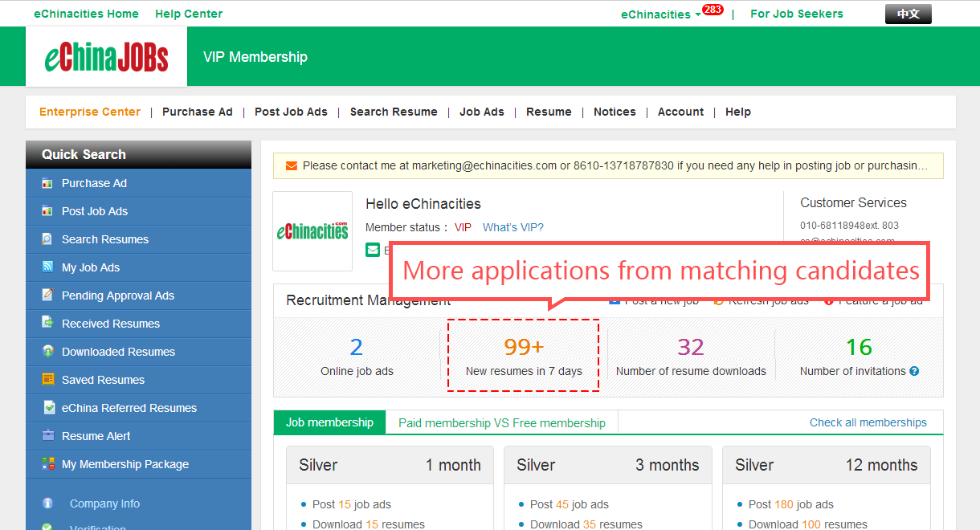
Task: Click the eChinacities company logo thumbnail
Action: pyautogui.click(x=312, y=231)
